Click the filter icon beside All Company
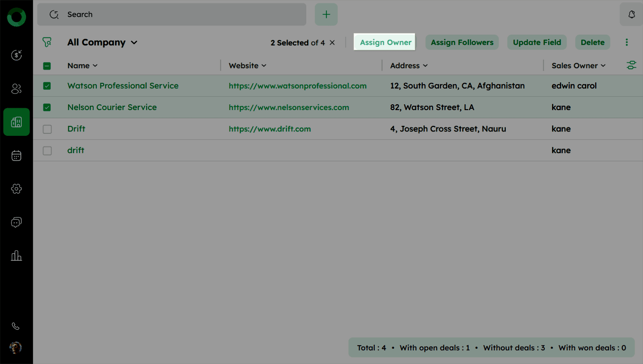This screenshot has width=643, height=364. pyautogui.click(x=47, y=42)
